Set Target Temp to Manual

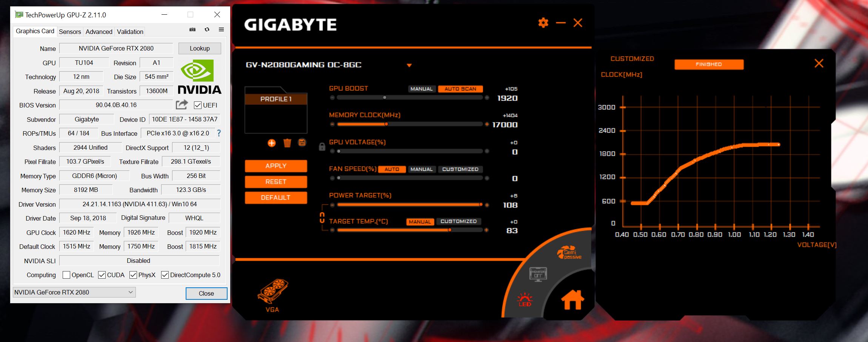tap(420, 222)
